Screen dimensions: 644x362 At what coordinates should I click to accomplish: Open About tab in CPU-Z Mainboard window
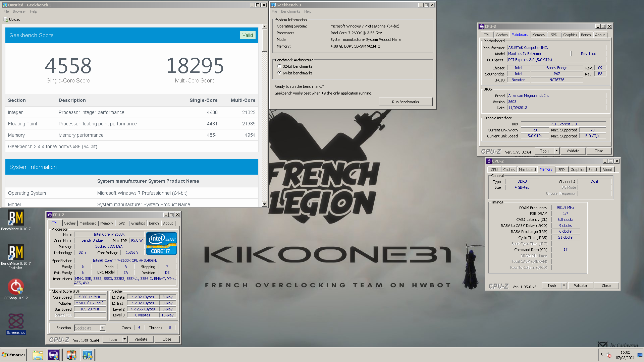click(600, 35)
